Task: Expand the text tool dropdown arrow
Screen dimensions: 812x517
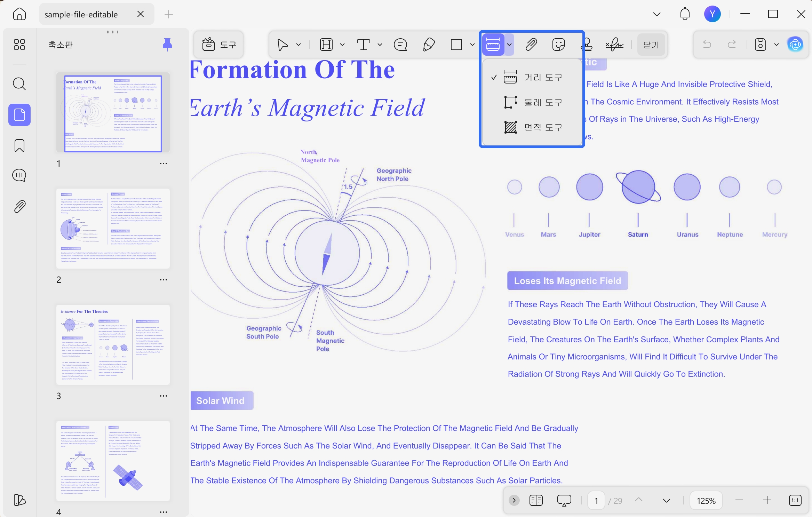Action: [380, 45]
